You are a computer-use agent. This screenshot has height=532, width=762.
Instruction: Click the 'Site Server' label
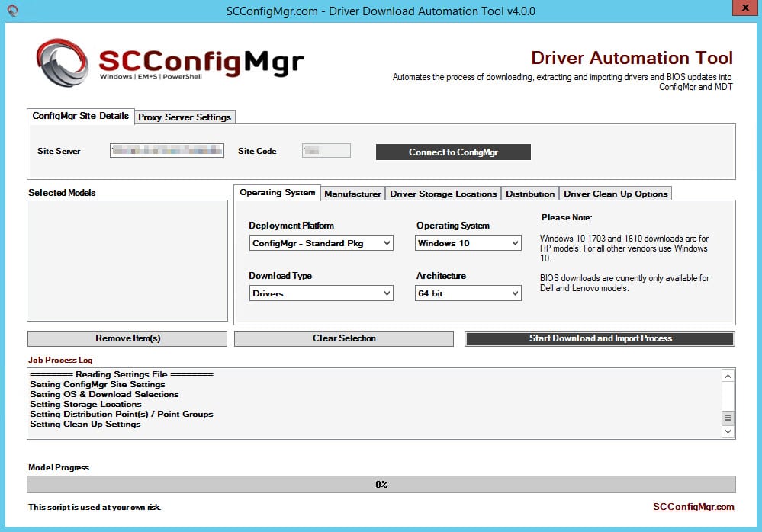coord(59,151)
